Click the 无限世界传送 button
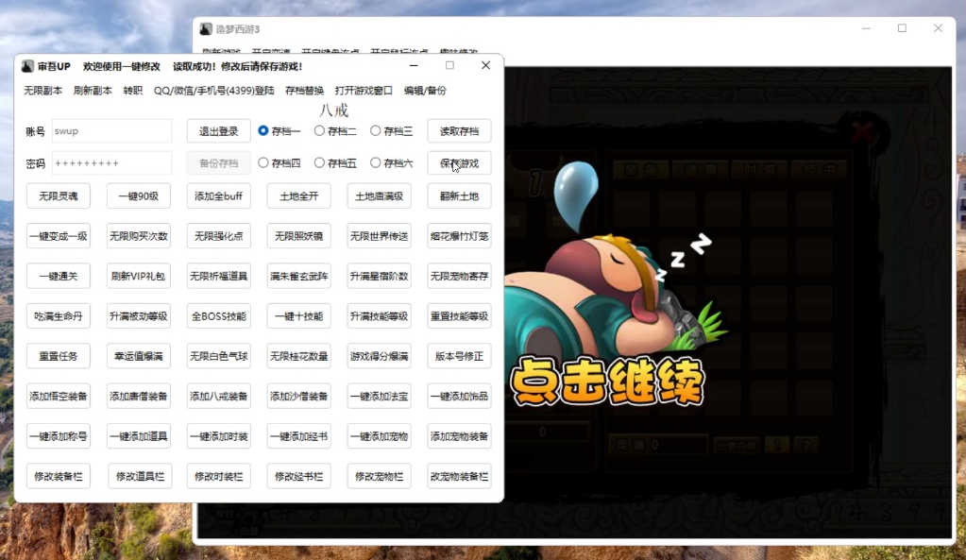This screenshot has height=560, width=966. (x=379, y=236)
